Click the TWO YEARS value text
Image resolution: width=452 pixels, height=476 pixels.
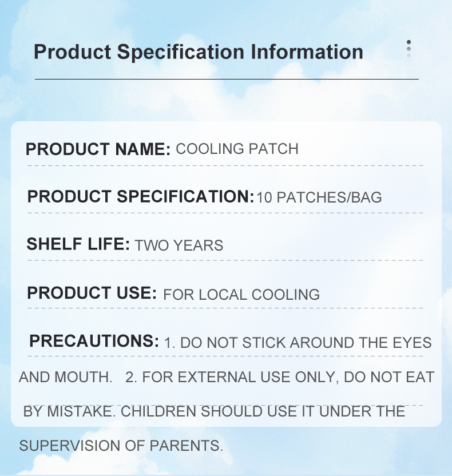pos(179,246)
